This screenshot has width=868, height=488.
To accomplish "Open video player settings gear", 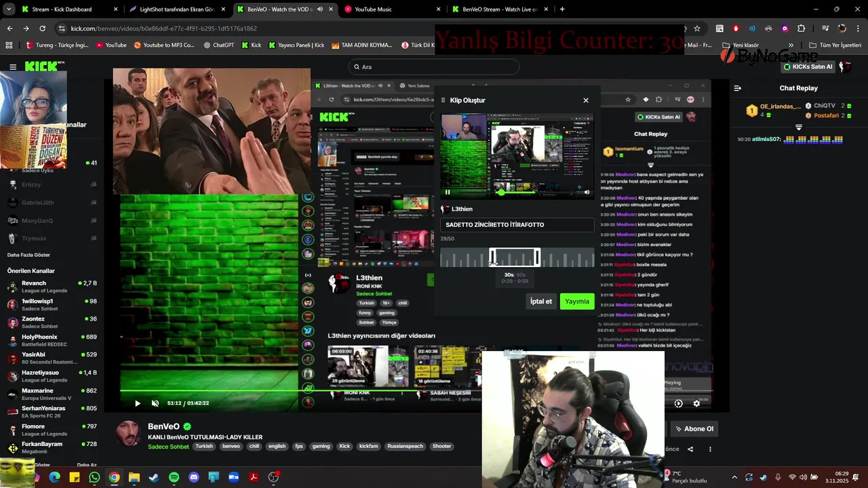I will [696, 403].
